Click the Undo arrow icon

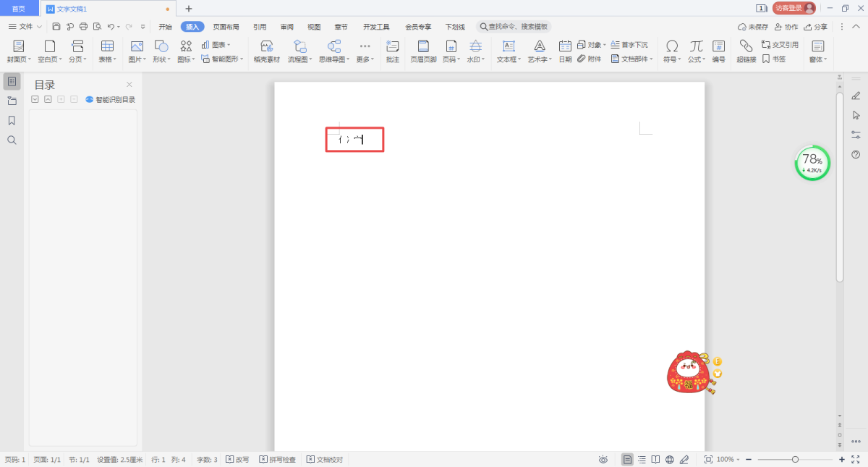[111, 27]
